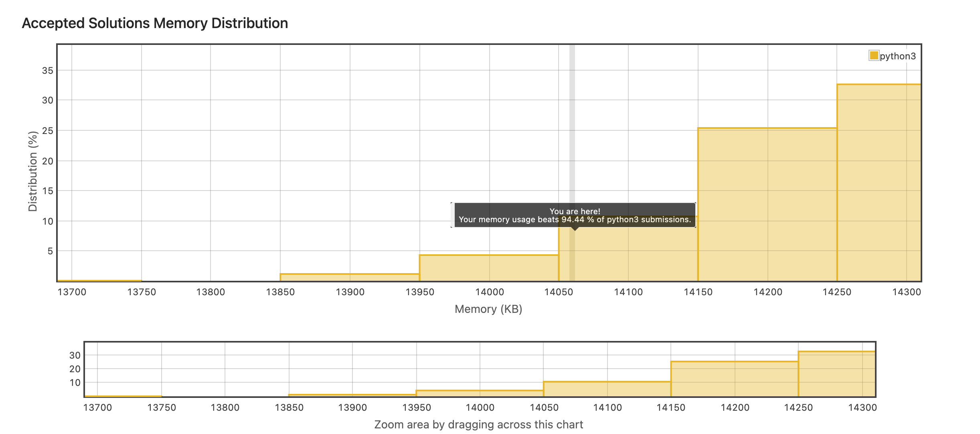The height and width of the screenshot is (434, 980).
Task: Click the thin bar between 13850 and 13950
Action: pos(350,277)
